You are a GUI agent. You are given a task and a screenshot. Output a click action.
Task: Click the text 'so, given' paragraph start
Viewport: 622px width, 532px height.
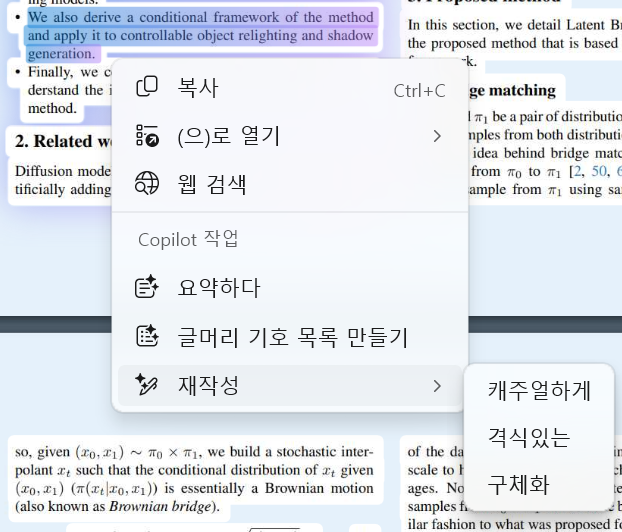coord(42,452)
